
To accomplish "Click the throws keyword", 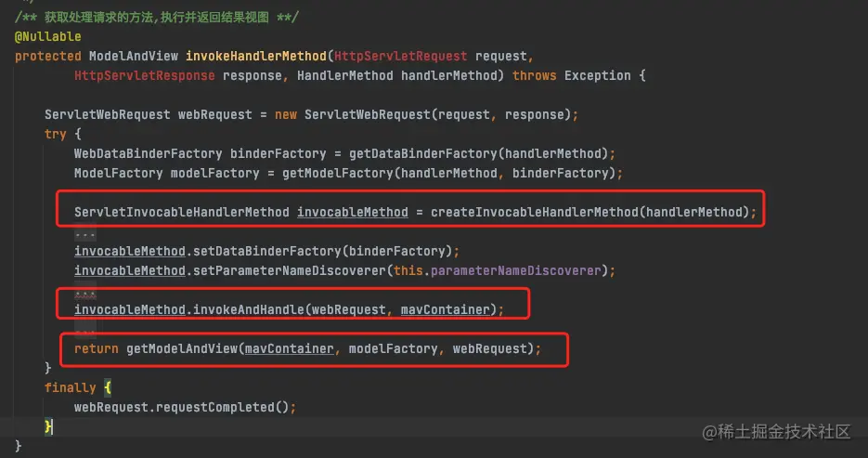I will (534, 75).
